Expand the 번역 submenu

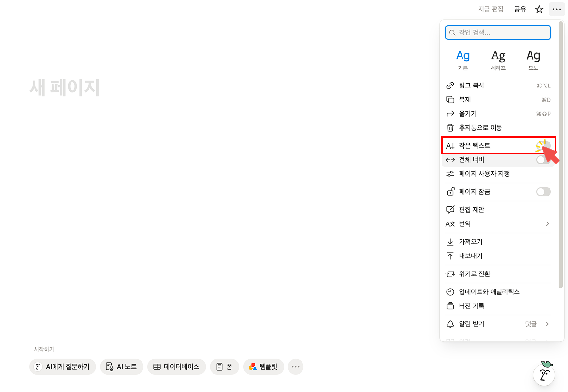coord(498,223)
